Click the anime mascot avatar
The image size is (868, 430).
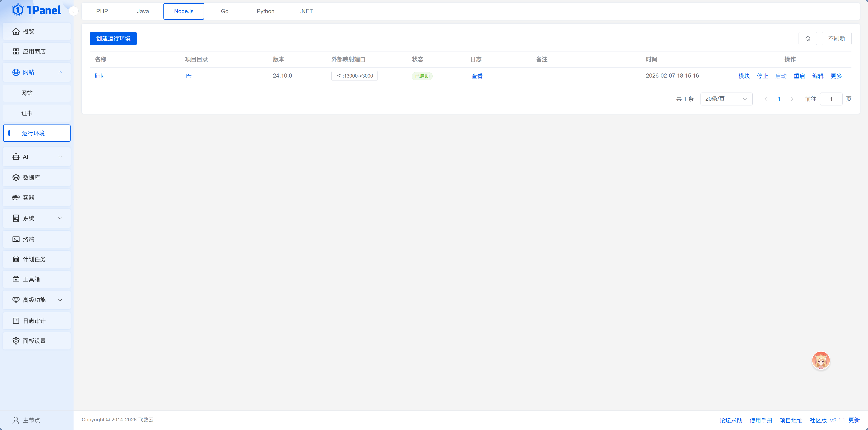pos(821,361)
